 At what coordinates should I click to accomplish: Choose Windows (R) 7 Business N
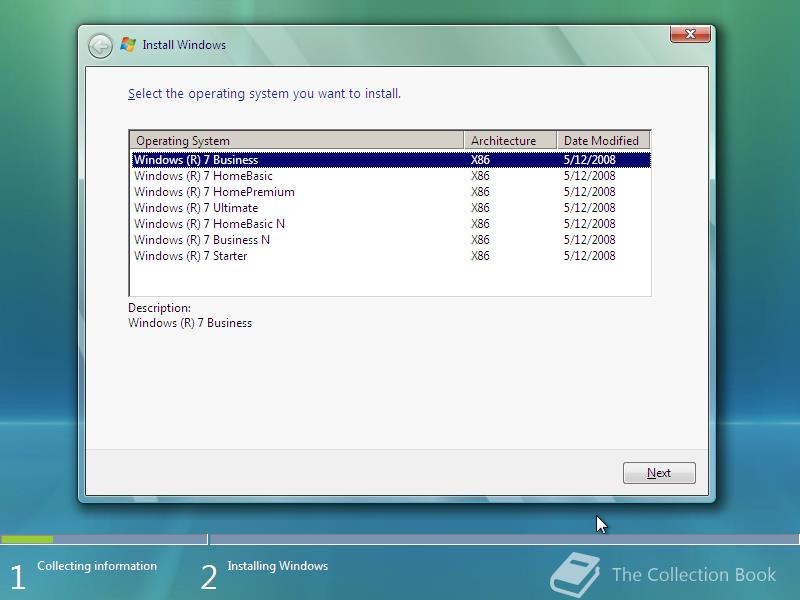391,240
